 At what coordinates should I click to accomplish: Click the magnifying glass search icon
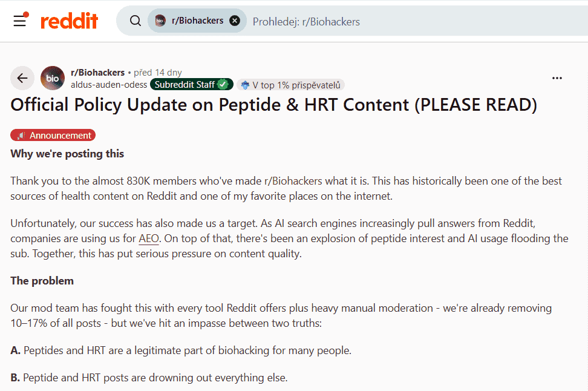pyautogui.click(x=136, y=21)
